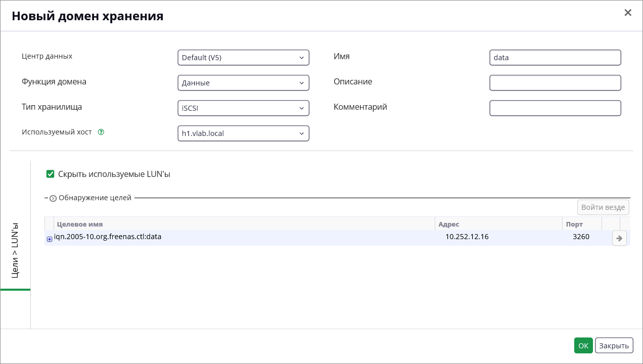This screenshot has height=364, width=643.
Task: Click the iqn.2005-10.org.freenas.ctl:data target name
Action: click(x=108, y=236)
